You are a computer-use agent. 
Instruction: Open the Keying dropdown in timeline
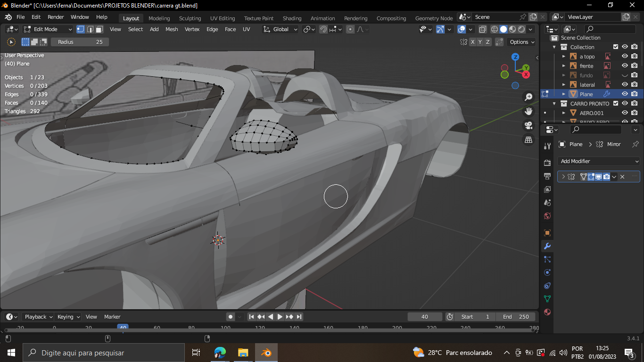[68, 317]
